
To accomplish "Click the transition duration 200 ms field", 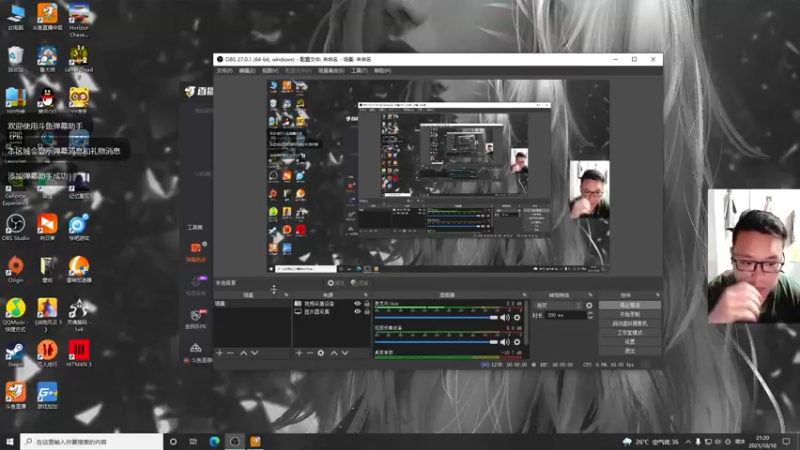I will pos(565,315).
